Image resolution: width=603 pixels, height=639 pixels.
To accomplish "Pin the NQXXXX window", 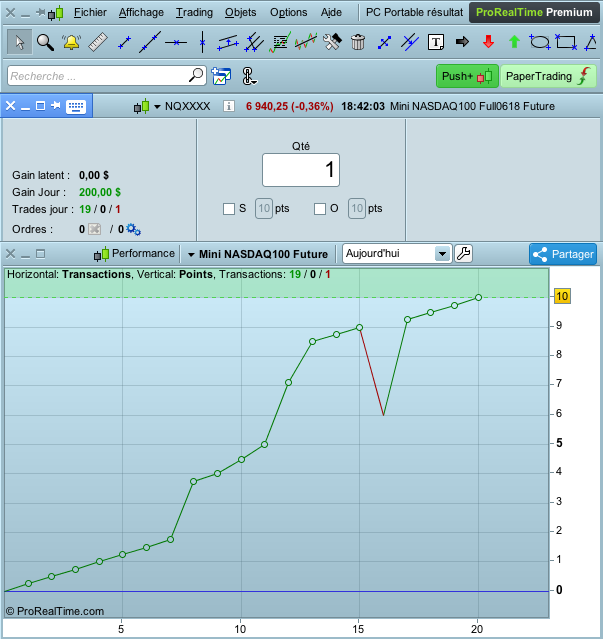I will [56, 106].
